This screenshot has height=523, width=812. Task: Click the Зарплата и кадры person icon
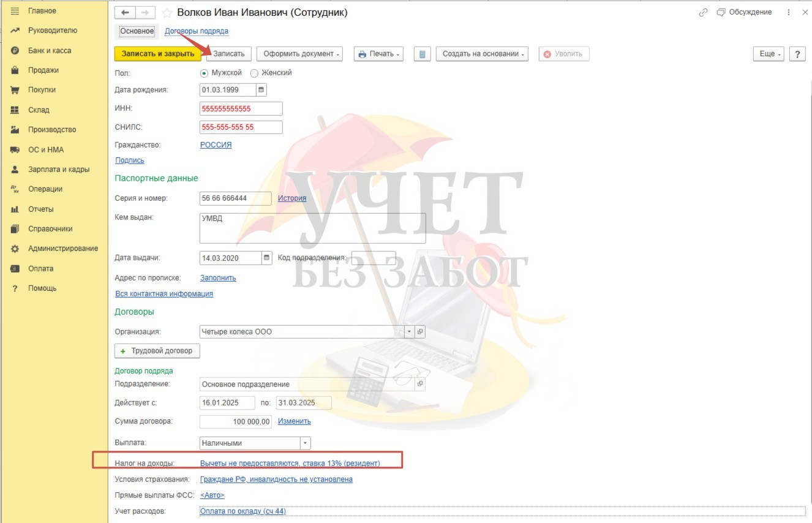pos(15,170)
